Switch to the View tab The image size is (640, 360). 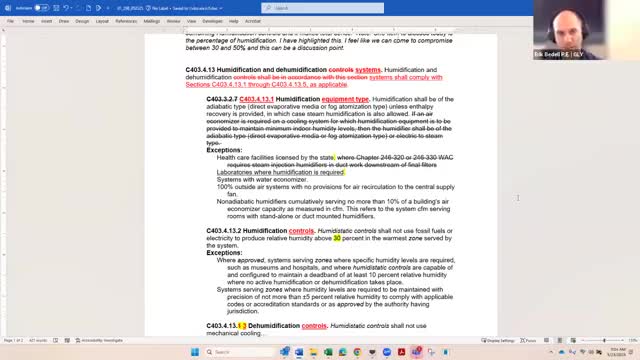pos(191,21)
